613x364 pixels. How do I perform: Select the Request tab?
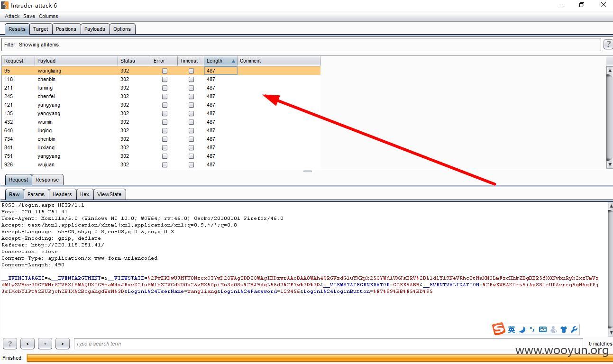18,180
